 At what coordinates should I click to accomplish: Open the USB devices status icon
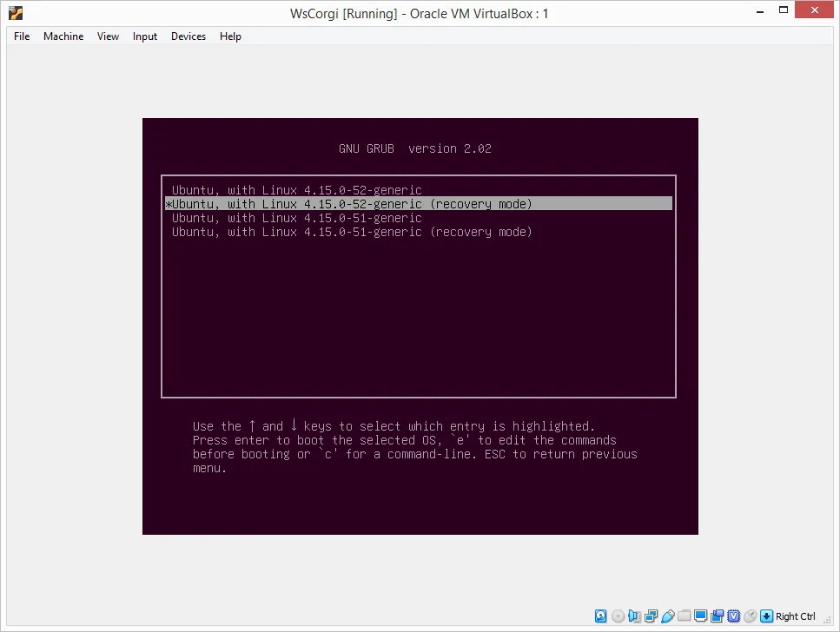point(668,616)
